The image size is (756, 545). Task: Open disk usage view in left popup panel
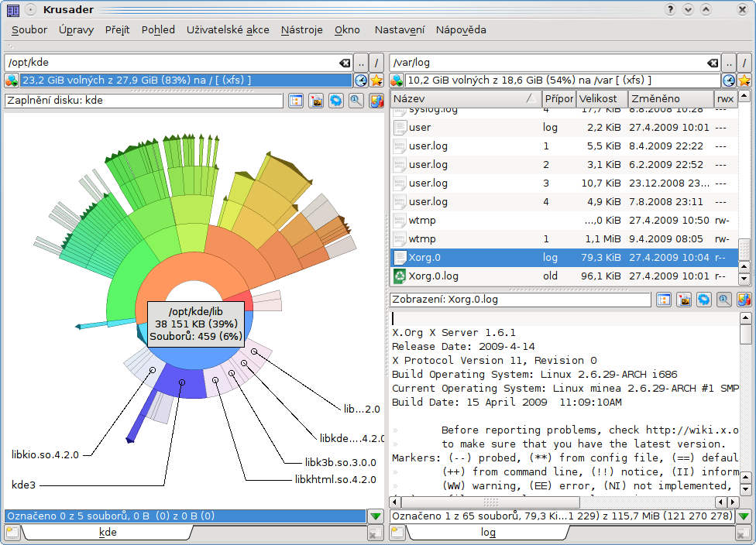tap(376, 101)
